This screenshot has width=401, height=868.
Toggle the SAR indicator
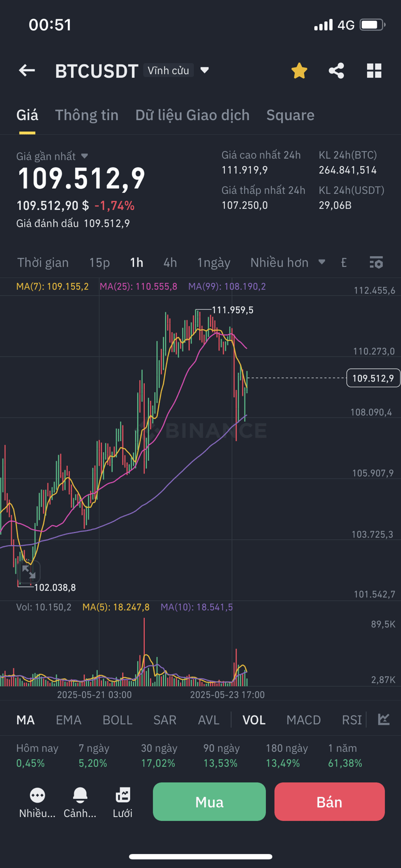pos(165,720)
